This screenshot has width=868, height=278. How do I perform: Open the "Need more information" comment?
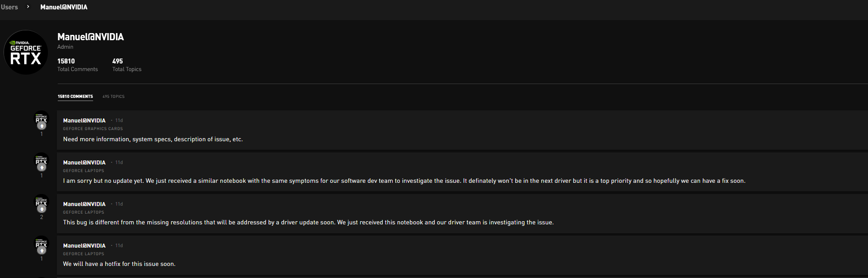click(153, 139)
